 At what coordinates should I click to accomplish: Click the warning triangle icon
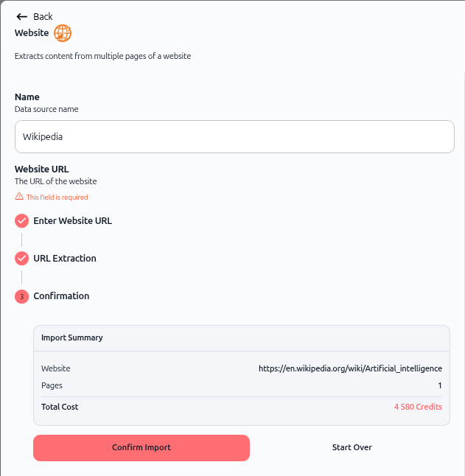19,197
